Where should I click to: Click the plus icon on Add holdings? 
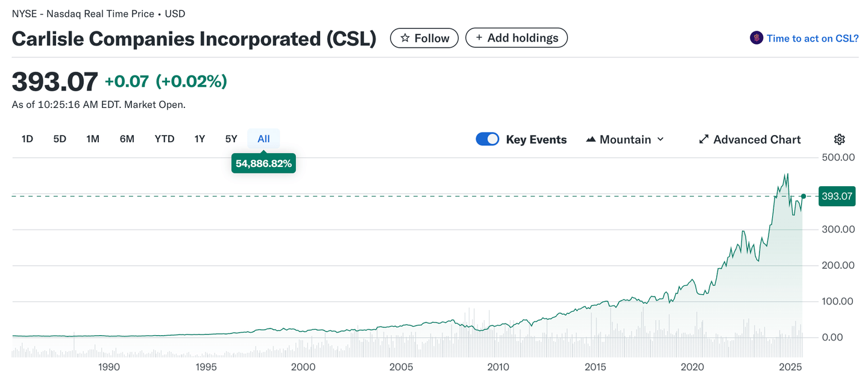pos(479,38)
